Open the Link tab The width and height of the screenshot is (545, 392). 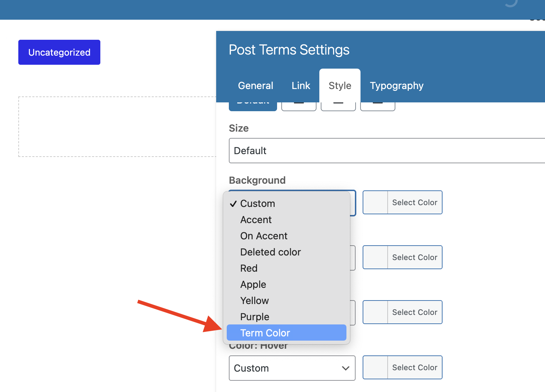point(301,86)
